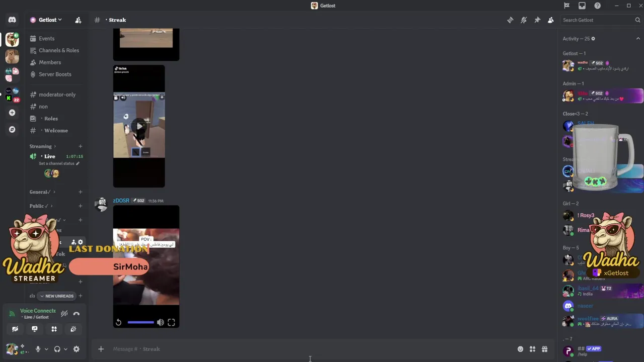Hide the member list
The image size is (644, 362).
pyautogui.click(x=551, y=20)
